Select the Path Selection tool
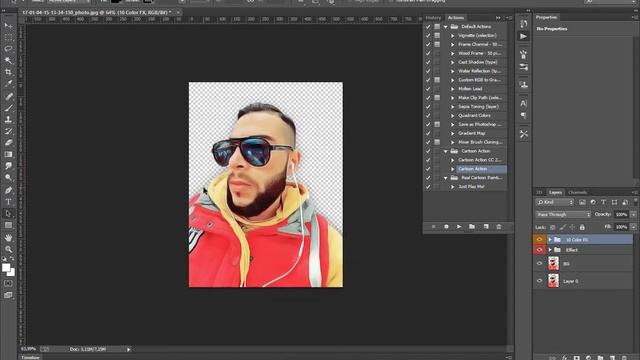 [x=8, y=213]
